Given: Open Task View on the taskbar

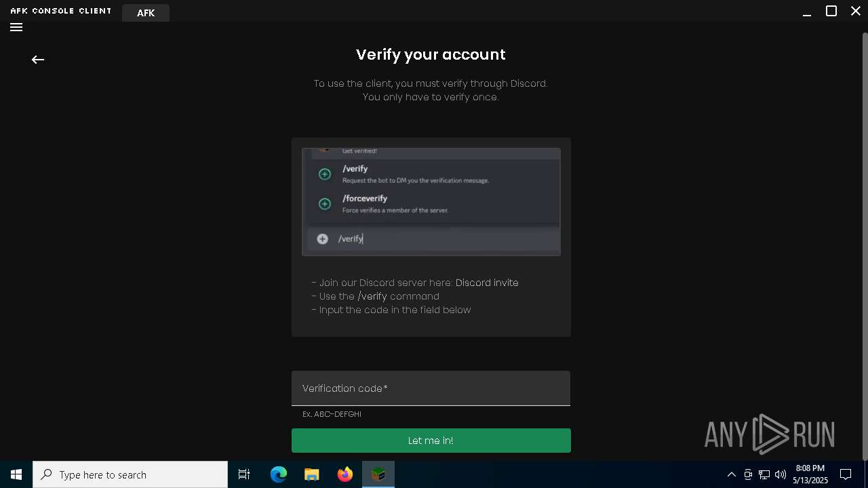Looking at the screenshot, I should pyautogui.click(x=244, y=474).
